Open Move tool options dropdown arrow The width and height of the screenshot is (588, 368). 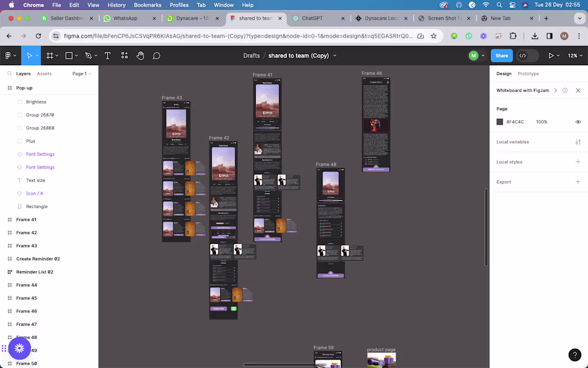point(37,56)
